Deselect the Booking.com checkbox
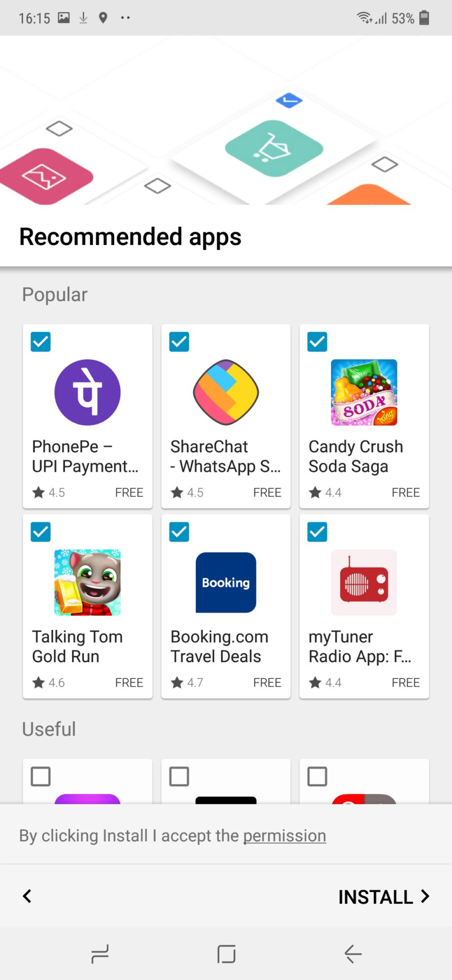The height and width of the screenshot is (980, 452). [179, 532]
